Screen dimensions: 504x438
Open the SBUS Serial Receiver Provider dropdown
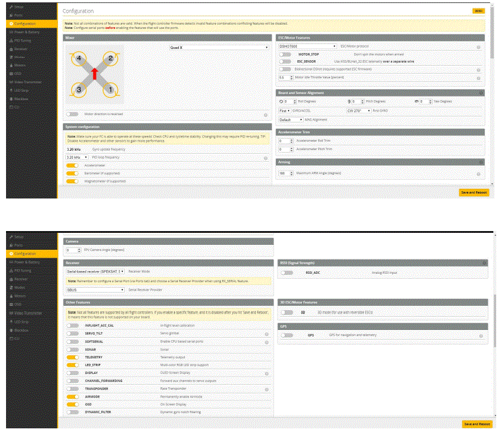95,290
